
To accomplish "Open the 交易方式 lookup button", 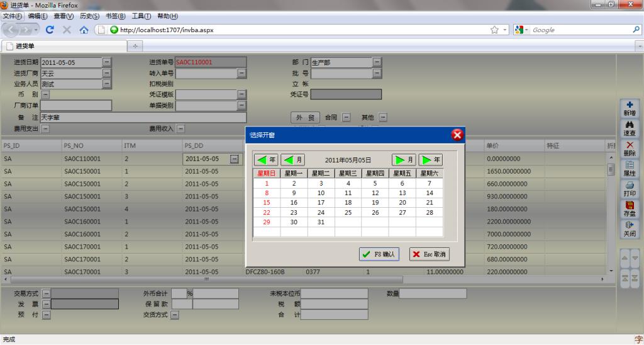I will [47, 293].
